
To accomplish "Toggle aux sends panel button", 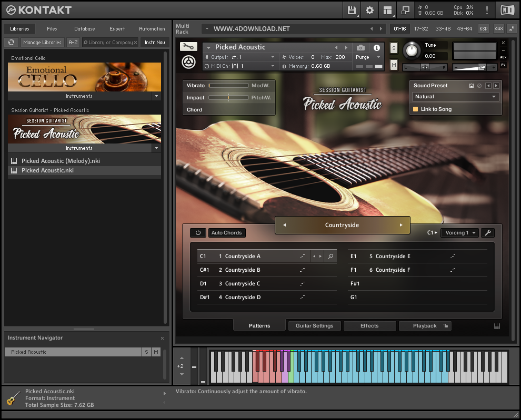I will pyautogui.click(x=499, y=29).
